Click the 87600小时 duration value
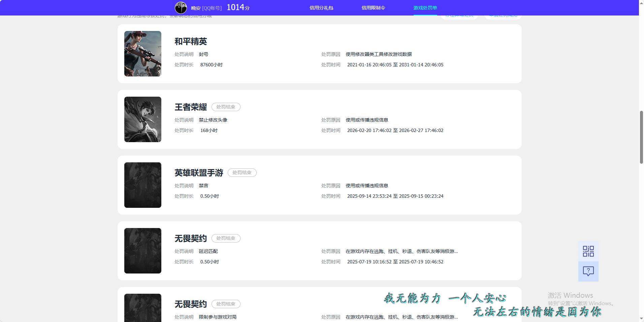This screenshot has height=322, width=644. tap(212, 65)
